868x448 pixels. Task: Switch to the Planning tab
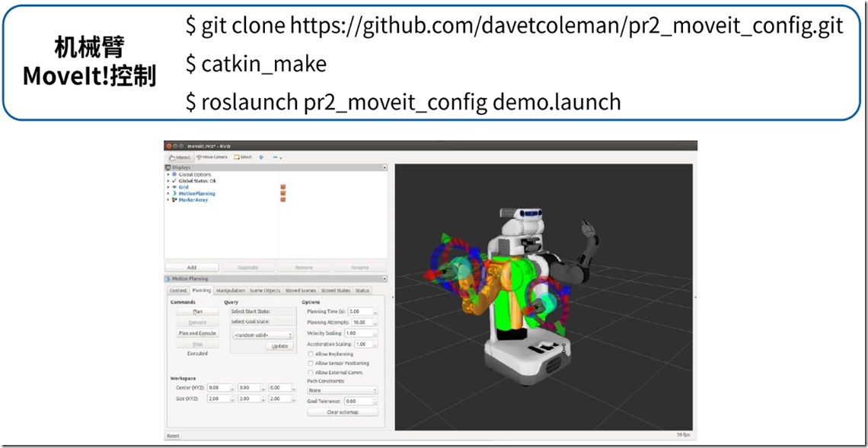(x=202, y=291)
